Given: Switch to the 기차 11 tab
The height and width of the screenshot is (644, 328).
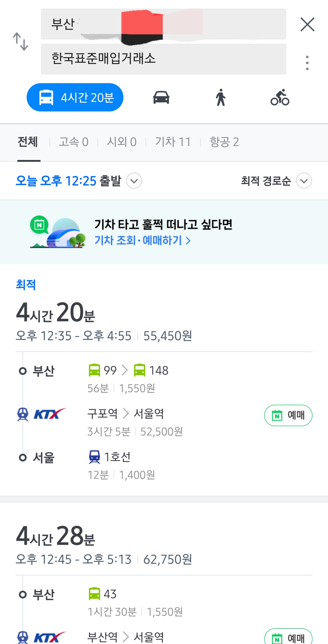Looking at the screenshot, I should [x=173, y=142].
